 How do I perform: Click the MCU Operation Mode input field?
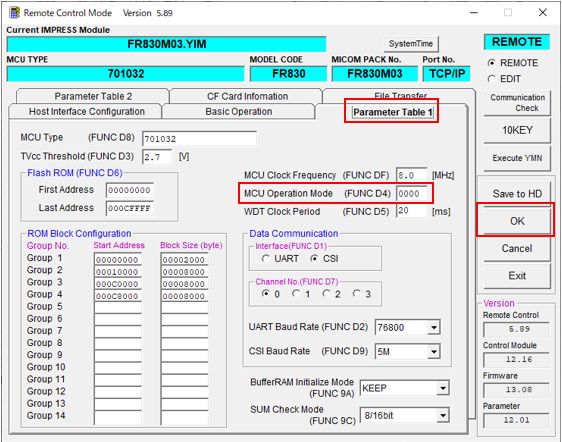click(x=412, y=194)
